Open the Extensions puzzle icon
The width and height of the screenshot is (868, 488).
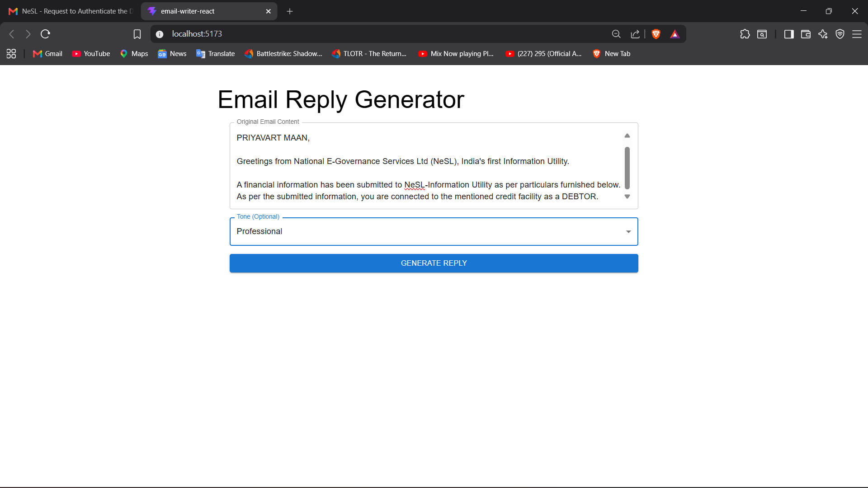pos(745,34)
